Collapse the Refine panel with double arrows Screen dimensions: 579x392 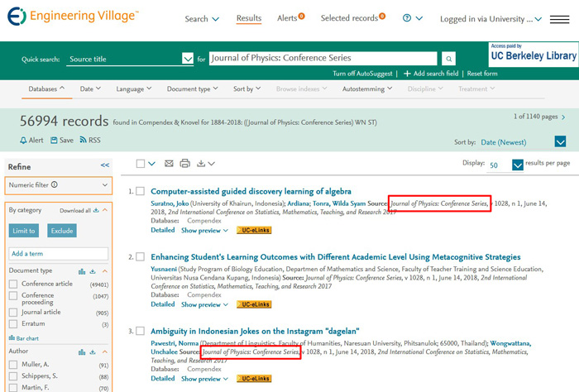point(105,165)
